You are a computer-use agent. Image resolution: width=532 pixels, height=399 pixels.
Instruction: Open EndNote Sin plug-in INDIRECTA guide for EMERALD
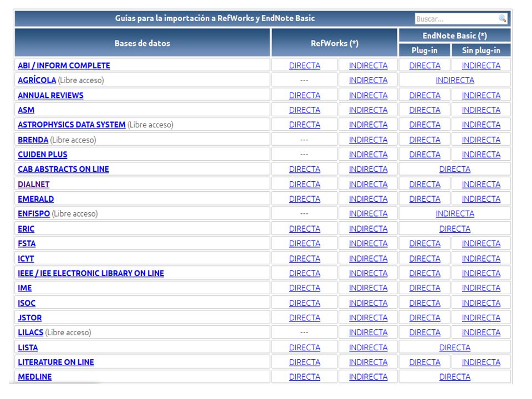point(481,199)
